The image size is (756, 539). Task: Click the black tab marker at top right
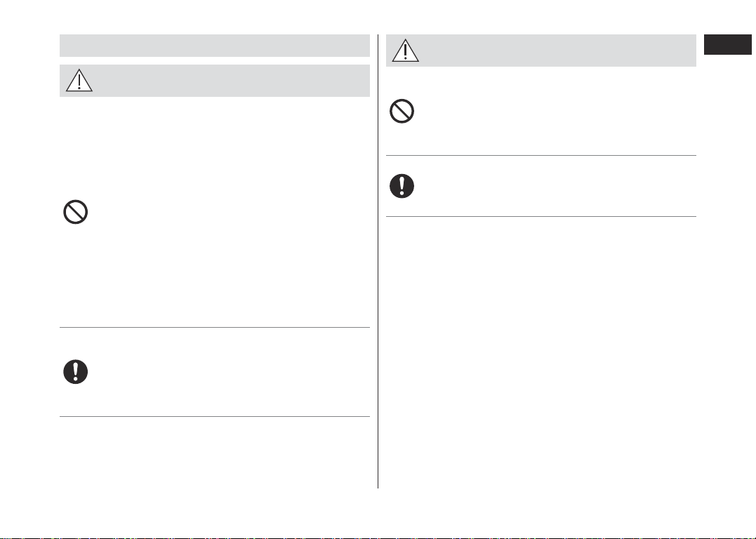(727, 44)
